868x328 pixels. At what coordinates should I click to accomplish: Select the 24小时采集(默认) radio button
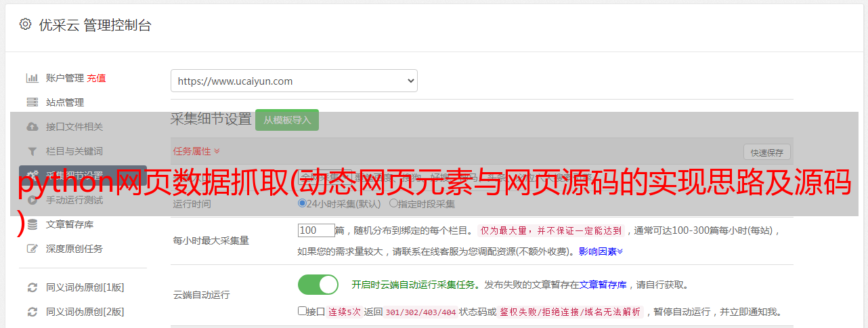point(302,203)
